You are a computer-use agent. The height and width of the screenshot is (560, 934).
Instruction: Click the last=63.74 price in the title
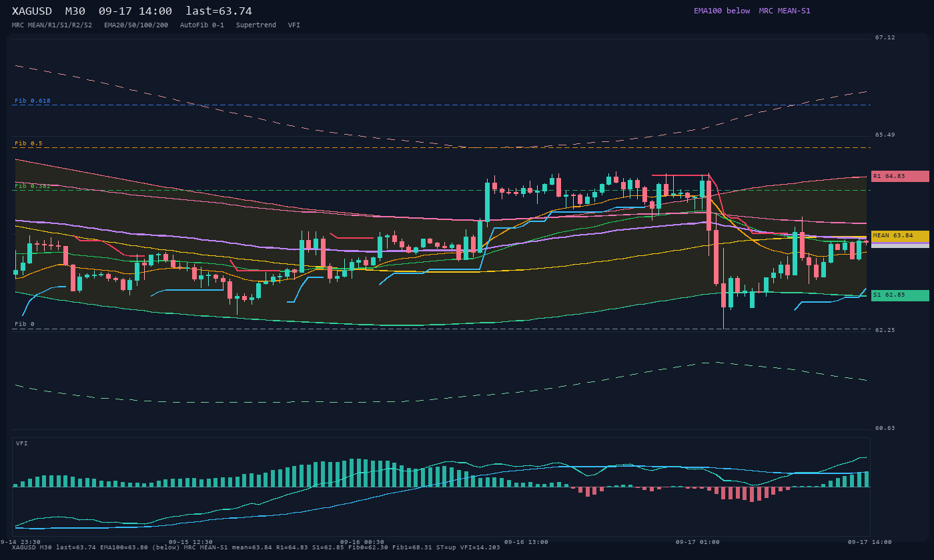tap(219, 11)
